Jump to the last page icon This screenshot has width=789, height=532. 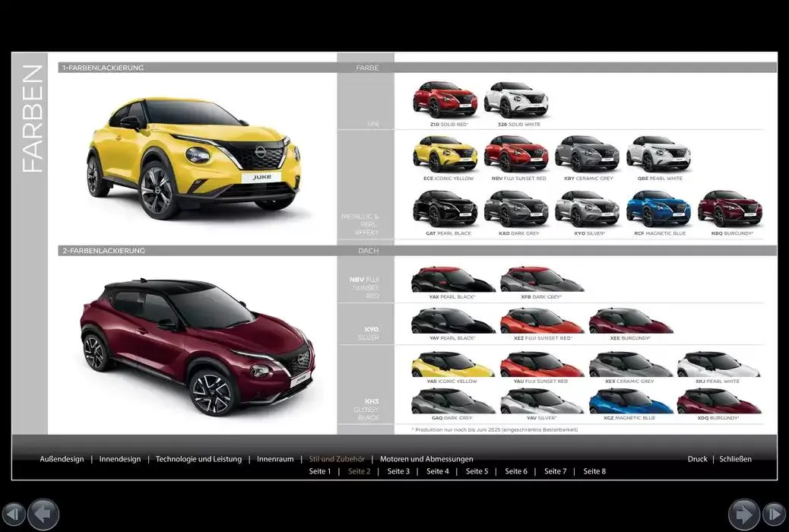click(774, 514)
